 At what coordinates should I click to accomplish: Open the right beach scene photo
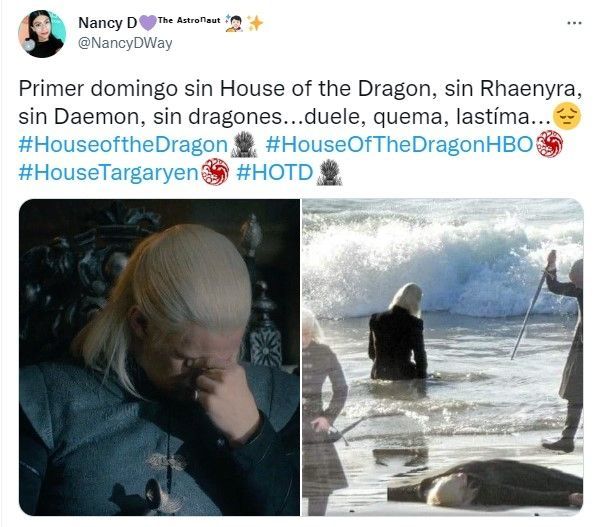(x=443, y=357)
